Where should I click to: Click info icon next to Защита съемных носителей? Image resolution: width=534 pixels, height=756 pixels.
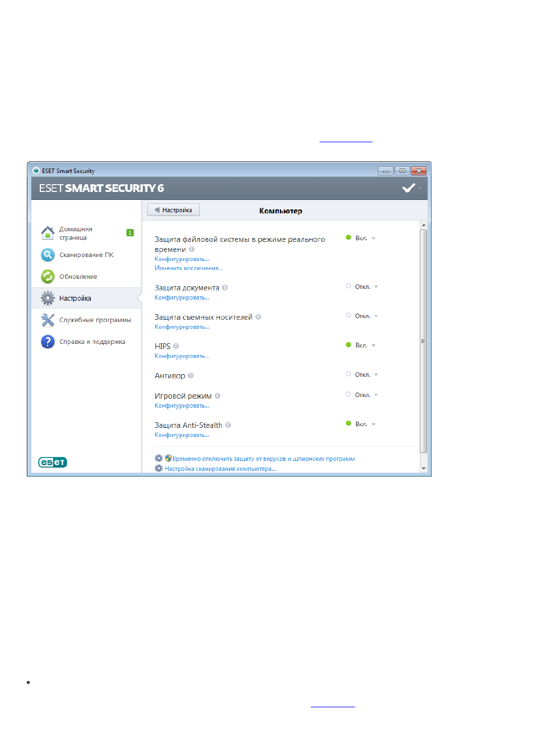[x=259, y=317]
